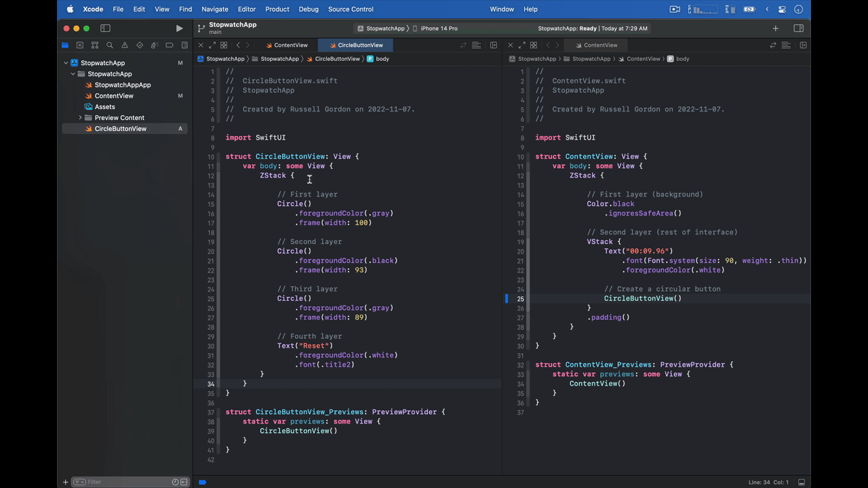Open the Issue navigator warning triangle

[124, 45]
